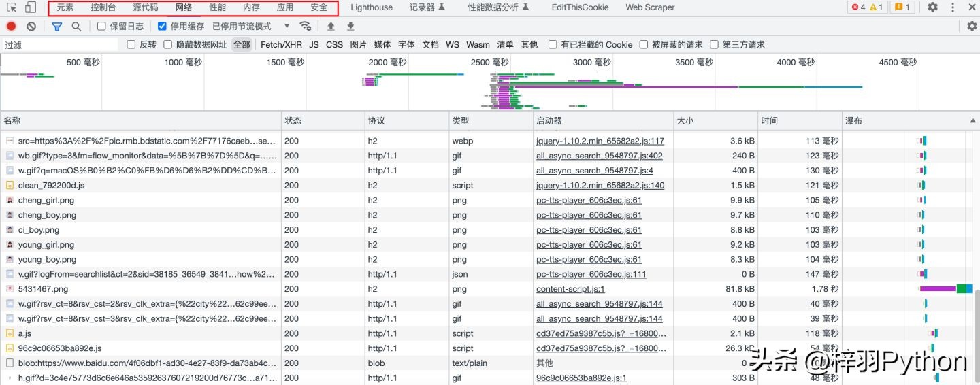
Task: Select the 5431467.png request row
Action: click(487, 289)
